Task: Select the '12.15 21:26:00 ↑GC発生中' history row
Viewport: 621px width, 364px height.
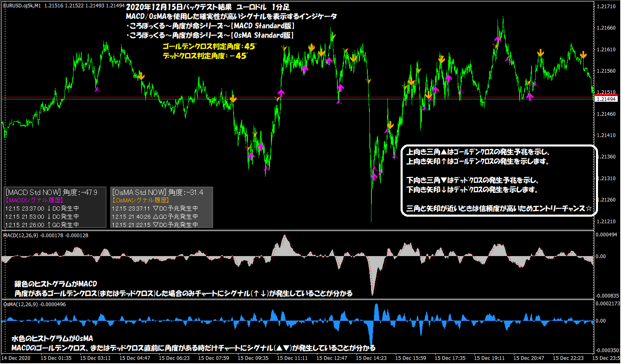Action: click(42, 225)
